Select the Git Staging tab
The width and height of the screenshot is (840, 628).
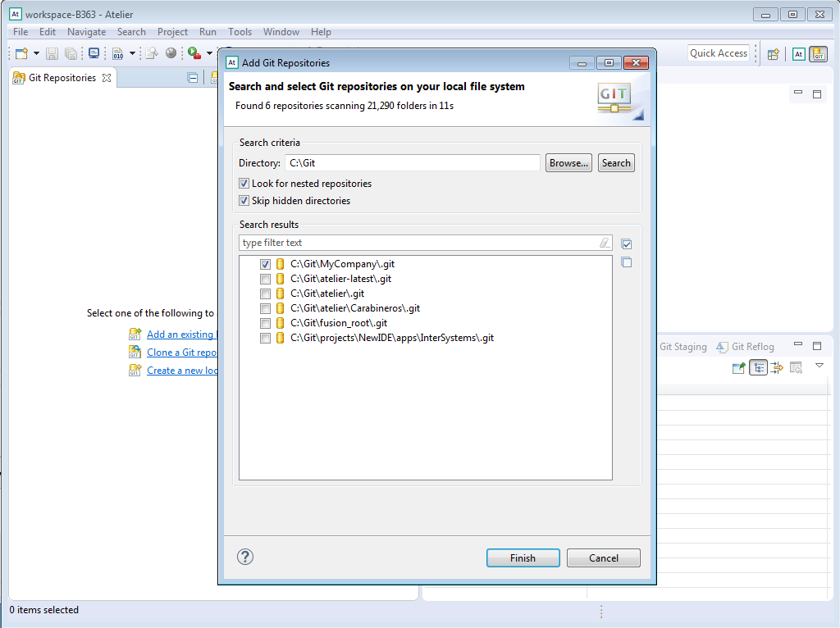click(x=683, y=347)
